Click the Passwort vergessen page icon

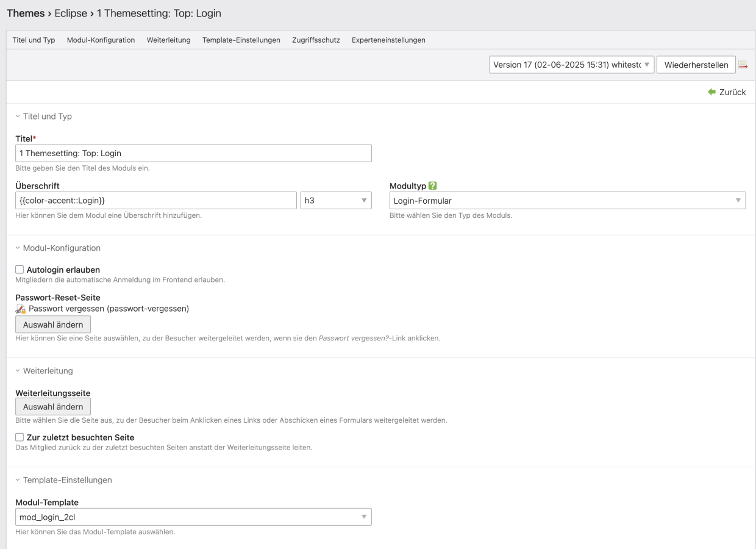click(21, 309)
